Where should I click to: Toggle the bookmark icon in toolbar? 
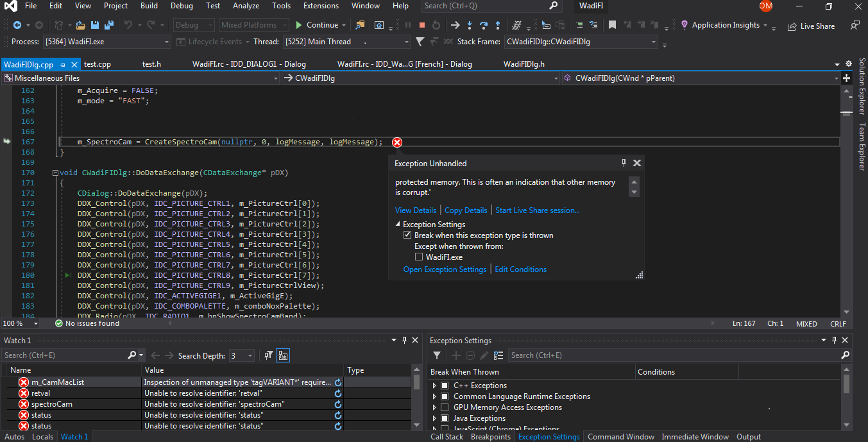pyautogui.click(x=612, y=25)
